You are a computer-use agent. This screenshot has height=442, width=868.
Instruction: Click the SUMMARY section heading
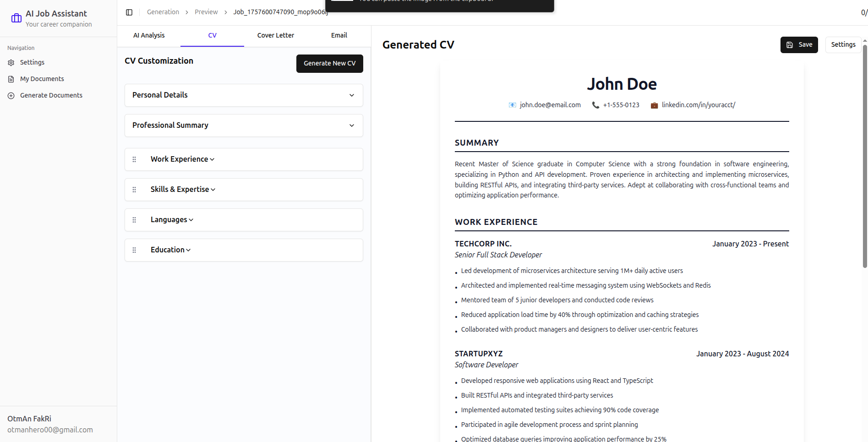(477, 143)
